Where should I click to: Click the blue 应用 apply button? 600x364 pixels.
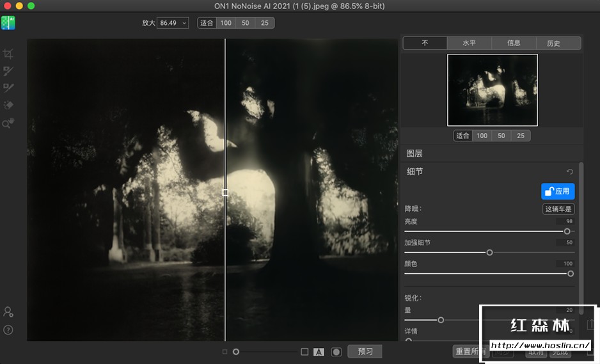[x=558, y=191]
